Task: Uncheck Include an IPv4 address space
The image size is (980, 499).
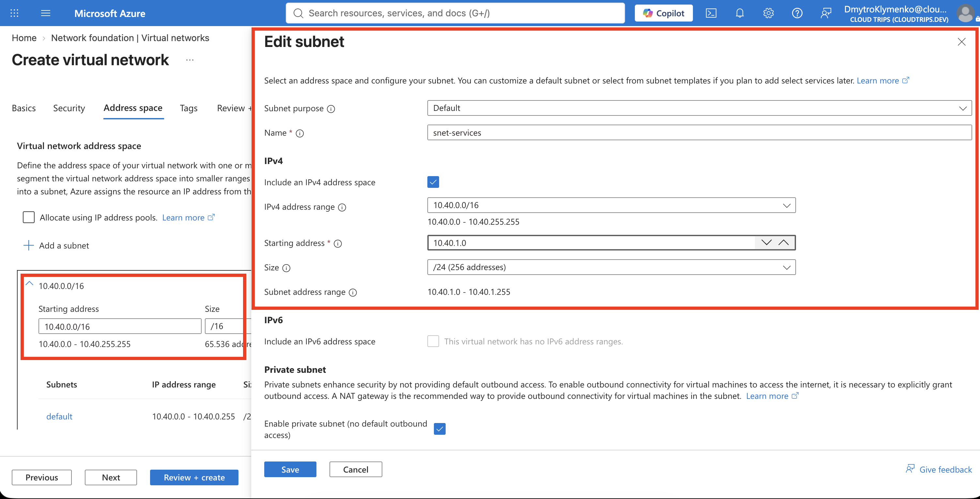Action: pyautogui.click(x=433, y=182)
